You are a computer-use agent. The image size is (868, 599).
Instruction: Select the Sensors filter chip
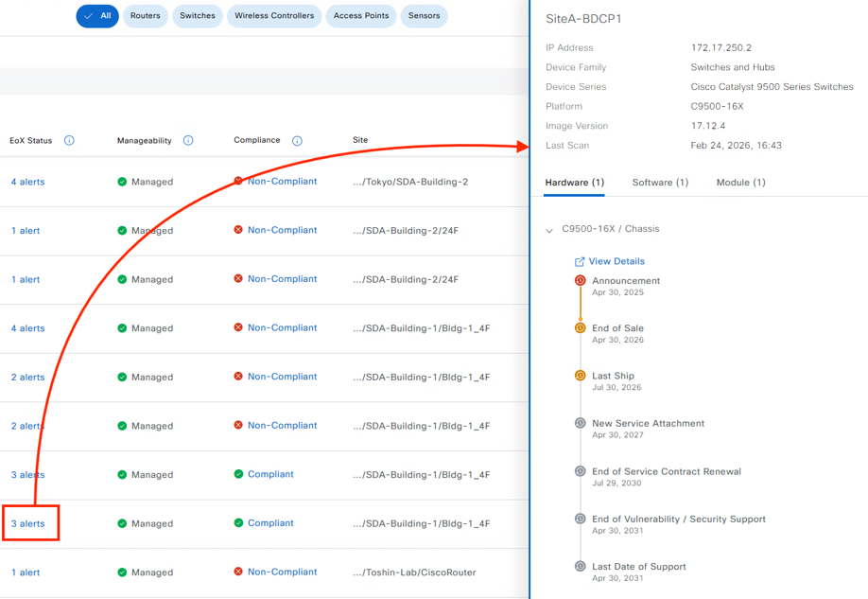tap(424, 16)
